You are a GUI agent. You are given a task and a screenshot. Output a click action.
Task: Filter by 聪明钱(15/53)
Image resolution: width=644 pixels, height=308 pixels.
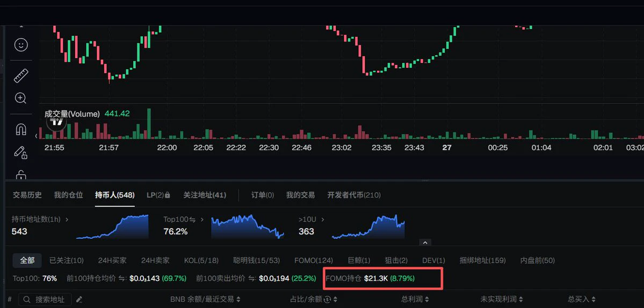pyautogui.click(x=256, y=260)
